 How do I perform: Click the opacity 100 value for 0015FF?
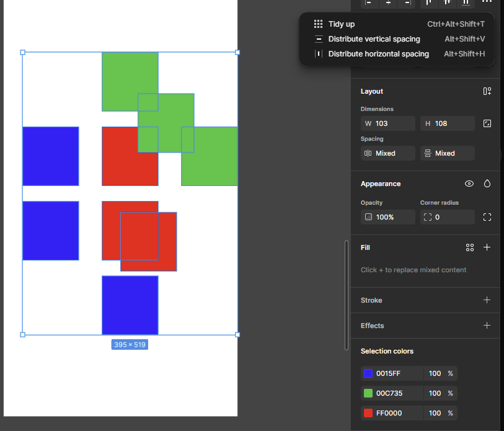coord(435,373)
